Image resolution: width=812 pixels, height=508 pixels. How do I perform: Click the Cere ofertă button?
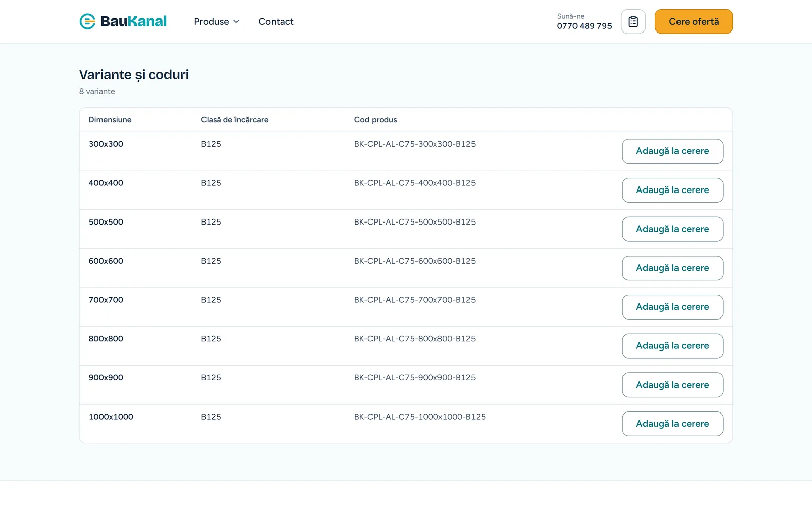pos(694,21)
